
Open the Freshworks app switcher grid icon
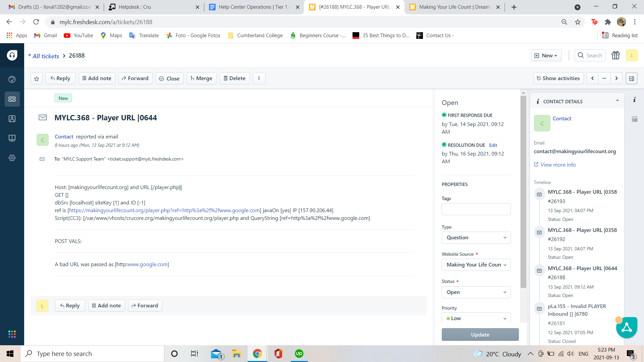pyautogui.click(x=12, y=334)
